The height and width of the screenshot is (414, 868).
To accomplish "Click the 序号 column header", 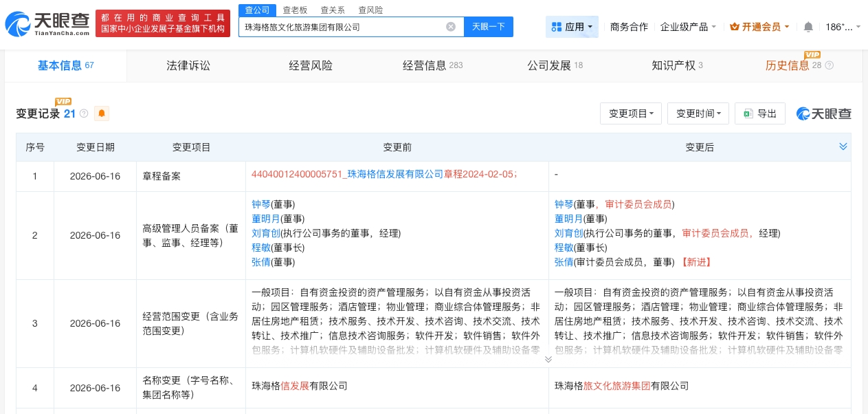I will click(x=35, y=147).
